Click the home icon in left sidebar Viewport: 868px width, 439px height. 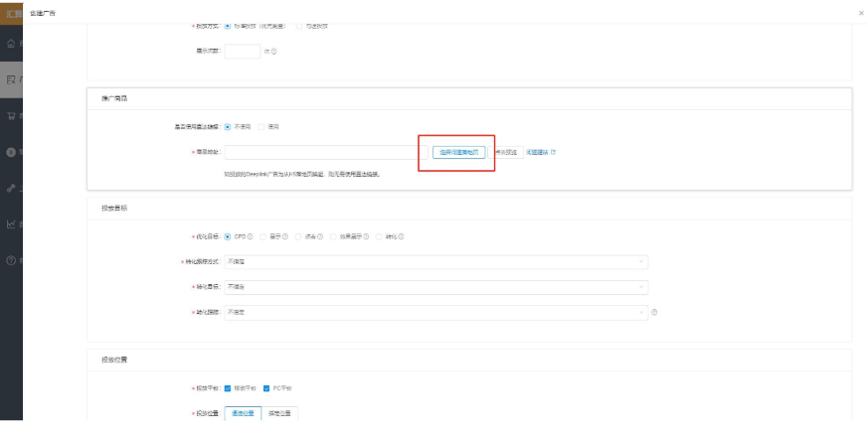coord(10,44)
